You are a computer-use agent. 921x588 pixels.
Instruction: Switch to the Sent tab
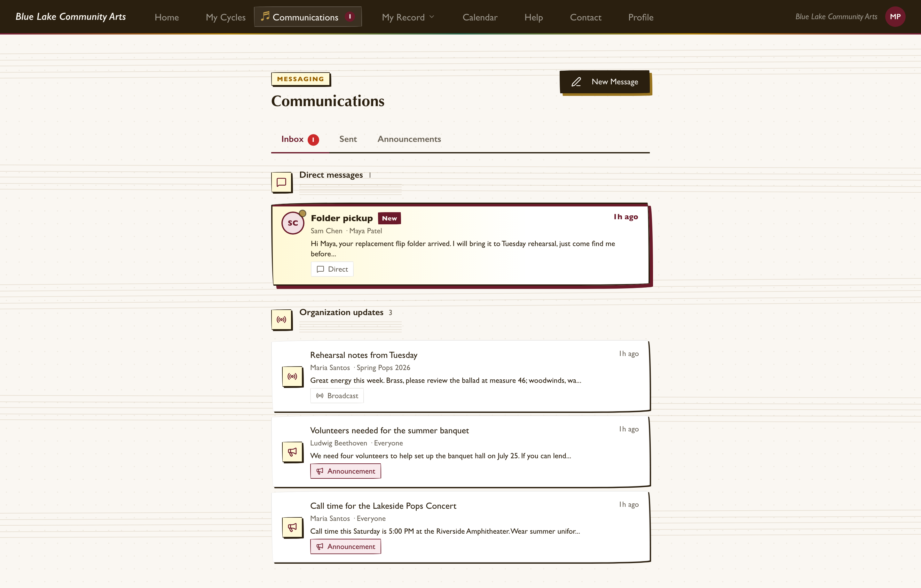[x=348, y=139]
